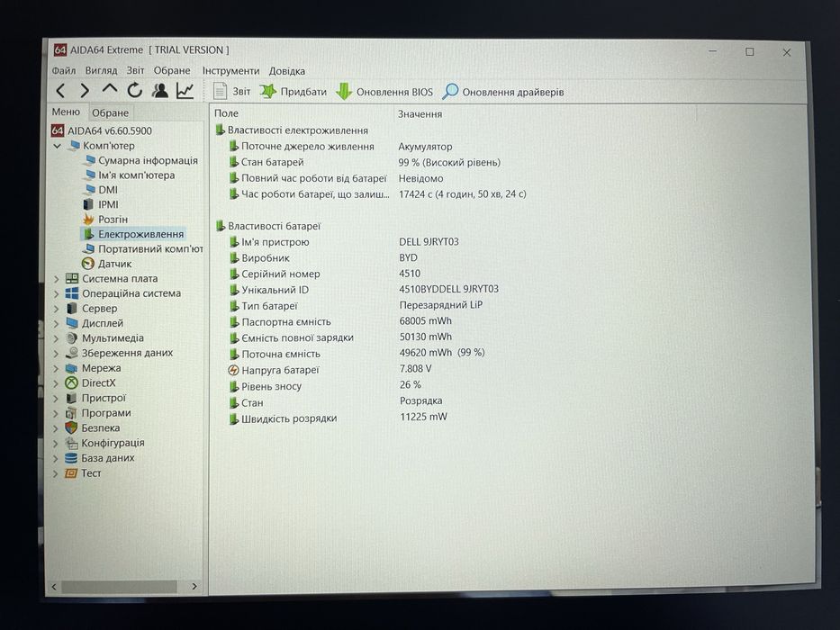This screenshot has height=630, width=840.
Task: Click sidebar scrollbar right arrow
Action: [x=194, y=587]
